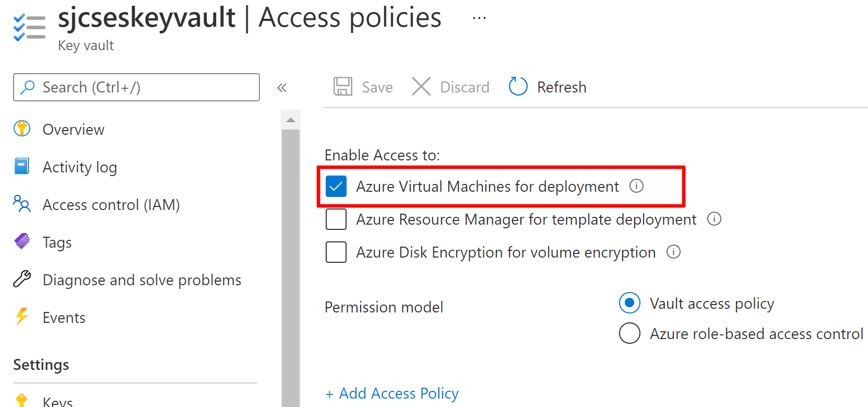Screen dimensions: 868x407
Task: Check Azure Disk Encryption for volume encryption
Action: point(336,252)
